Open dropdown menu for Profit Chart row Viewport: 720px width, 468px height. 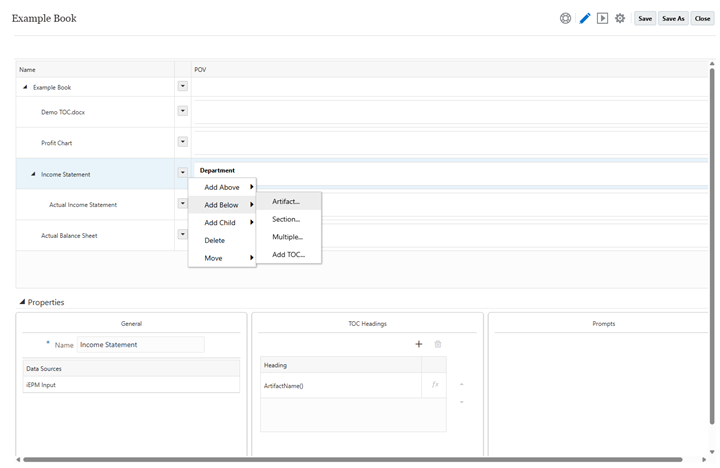point(182,142)
